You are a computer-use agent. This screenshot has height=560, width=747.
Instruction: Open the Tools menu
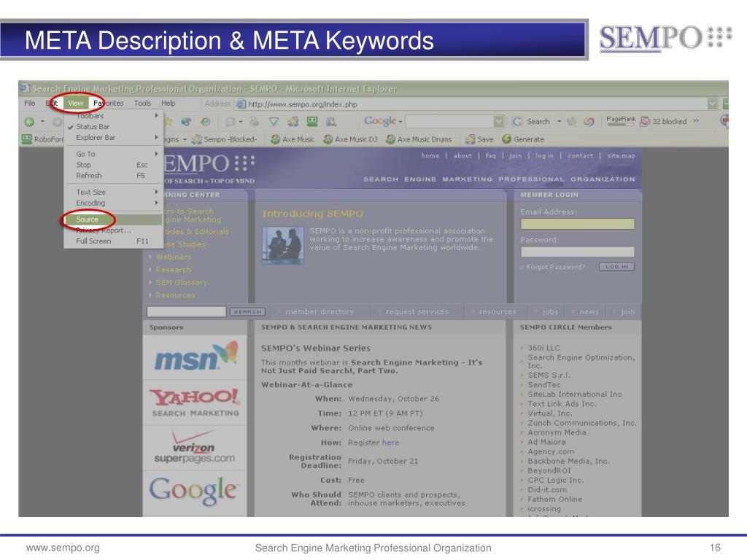click(x=142, y=104)
